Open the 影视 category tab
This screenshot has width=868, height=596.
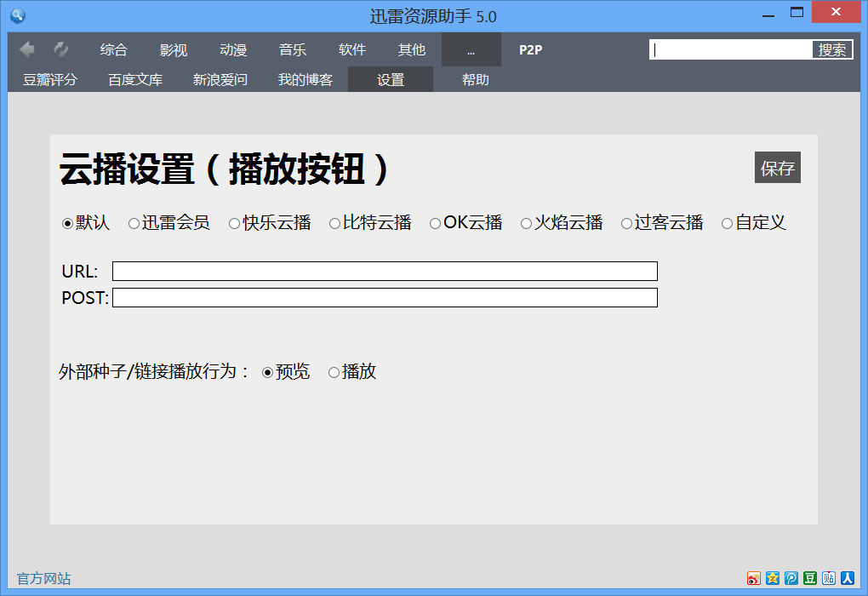pos(174,50)
